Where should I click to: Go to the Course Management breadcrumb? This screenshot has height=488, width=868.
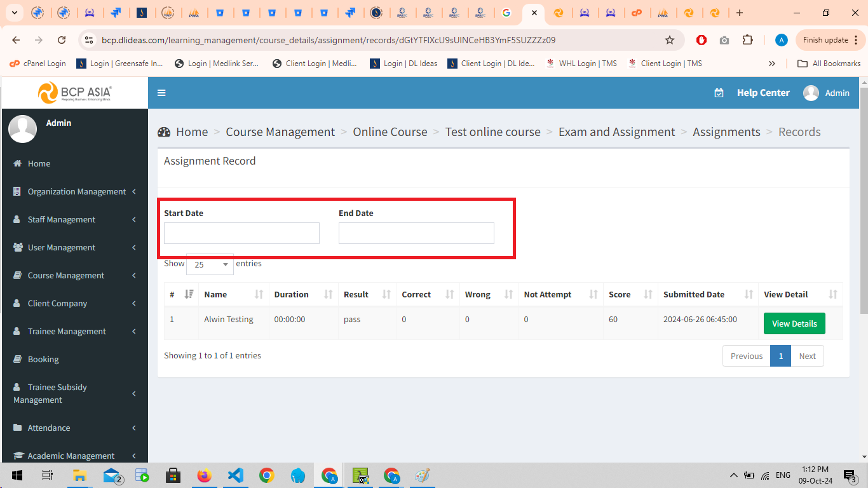coord(280,132)
